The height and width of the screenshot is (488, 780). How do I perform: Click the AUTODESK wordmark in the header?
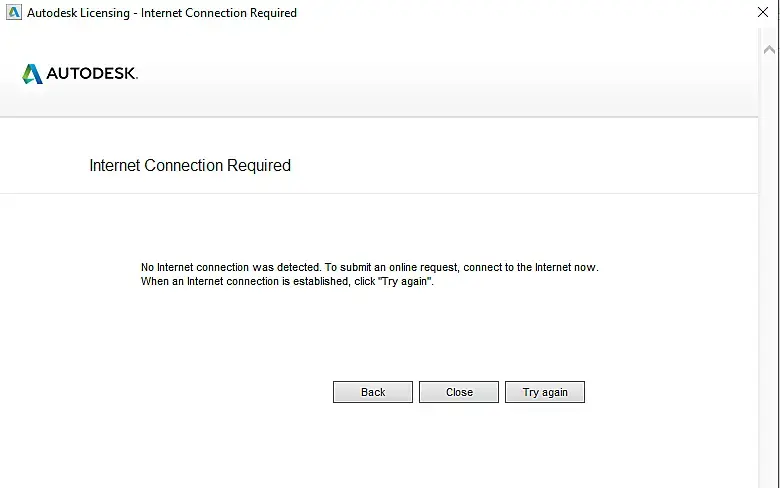[92, 74]
